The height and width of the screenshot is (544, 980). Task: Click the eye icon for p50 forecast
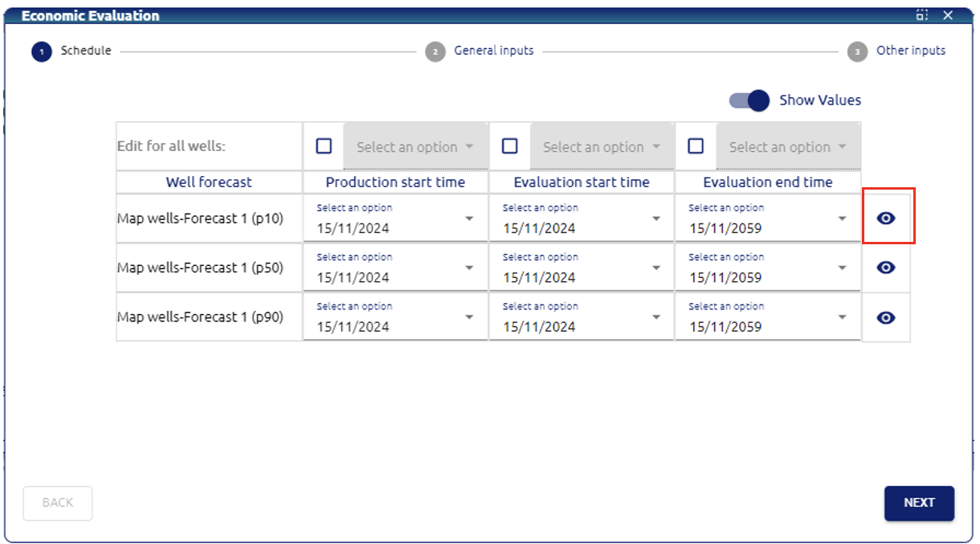click(886, 268)
